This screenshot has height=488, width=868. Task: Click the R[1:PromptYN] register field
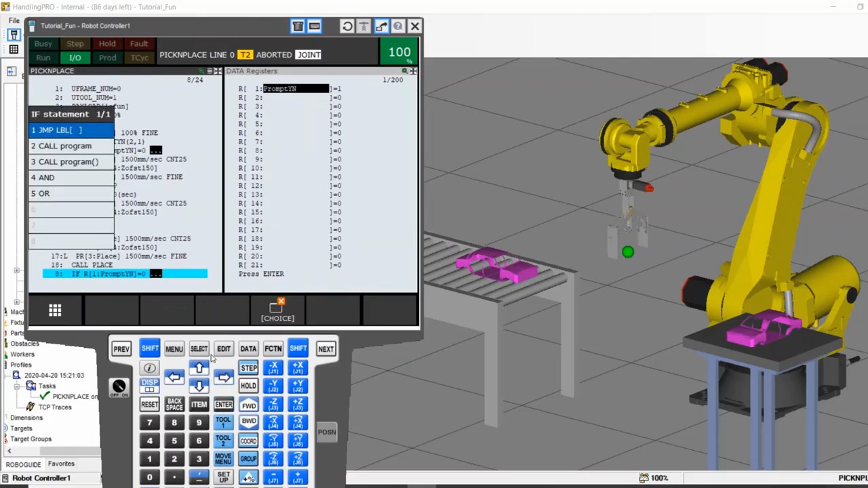(x=296, y=89)
